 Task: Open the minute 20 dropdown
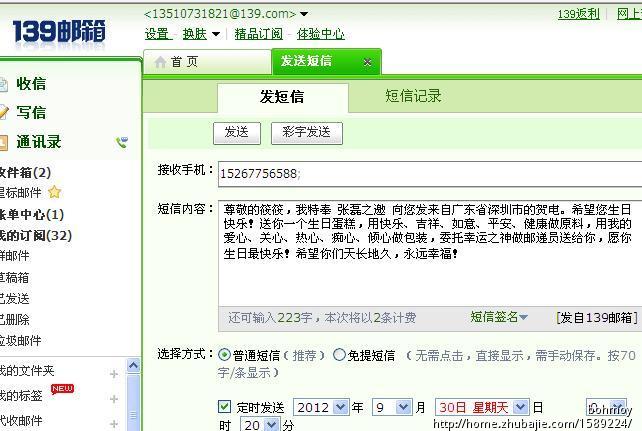pyautogui.click(x=272, y=425)
